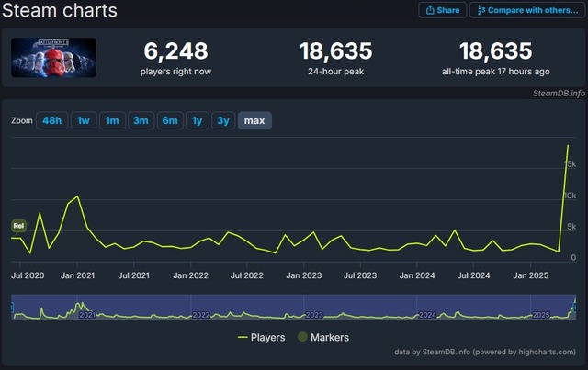
Task: Click the Battlefront II game thumbnail
Action: (53, 57)
